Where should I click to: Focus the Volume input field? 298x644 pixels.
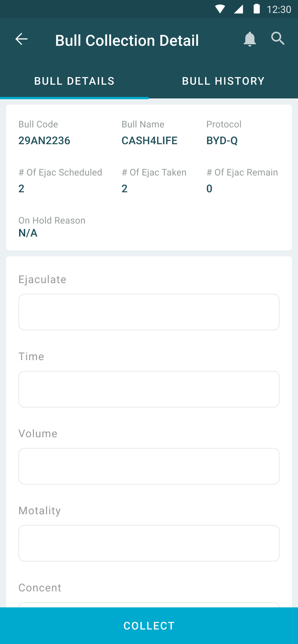tap(149, 466)
